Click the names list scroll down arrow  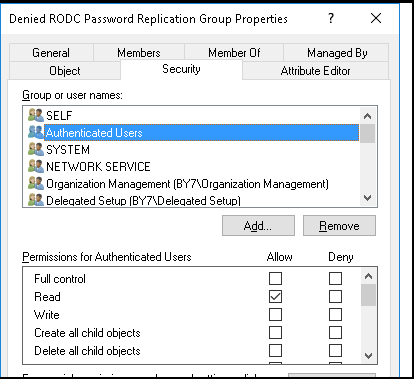(368, 198)
